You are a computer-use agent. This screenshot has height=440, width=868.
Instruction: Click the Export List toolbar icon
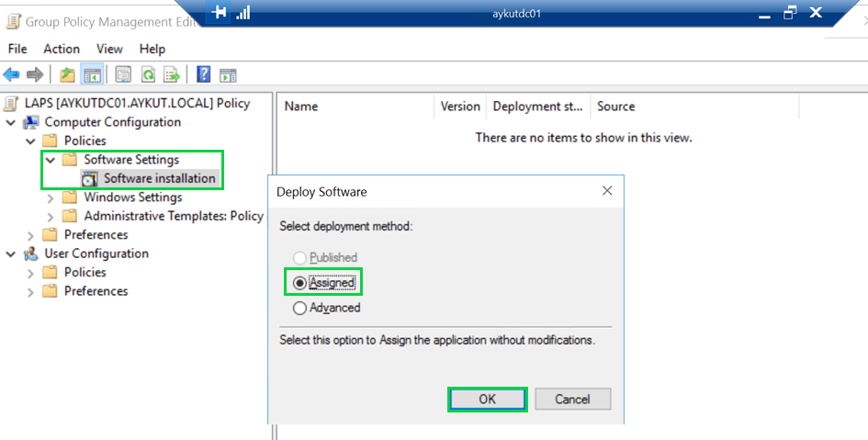pyautogui.click(x=171, y=74)
